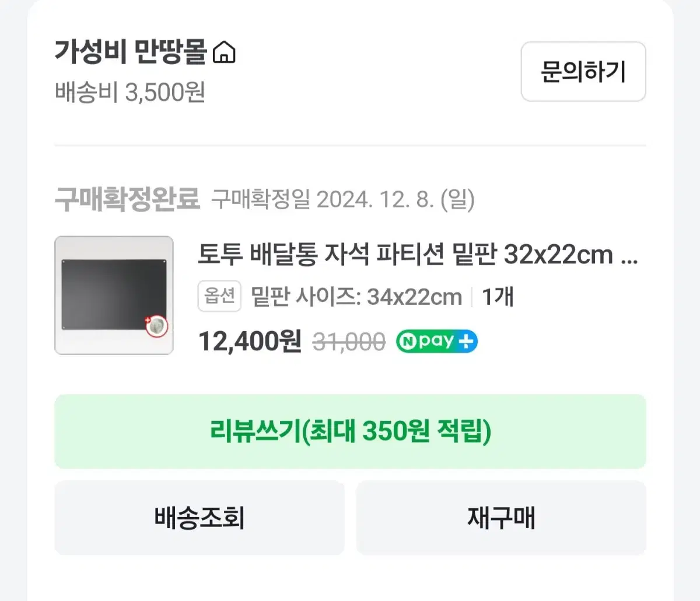Tap the 최대 350원 적립 reward text
Image resolution: width=700 pixels, height=601 pixels.
400,431
